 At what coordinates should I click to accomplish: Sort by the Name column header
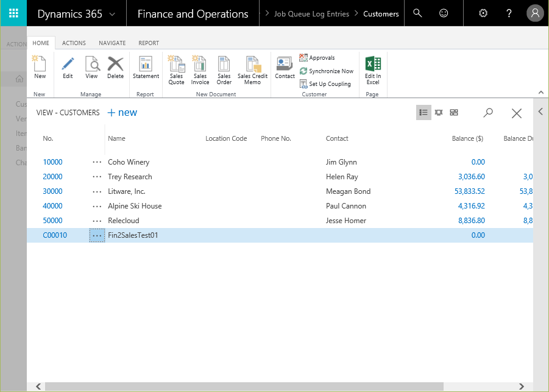(x=116, y=138)
